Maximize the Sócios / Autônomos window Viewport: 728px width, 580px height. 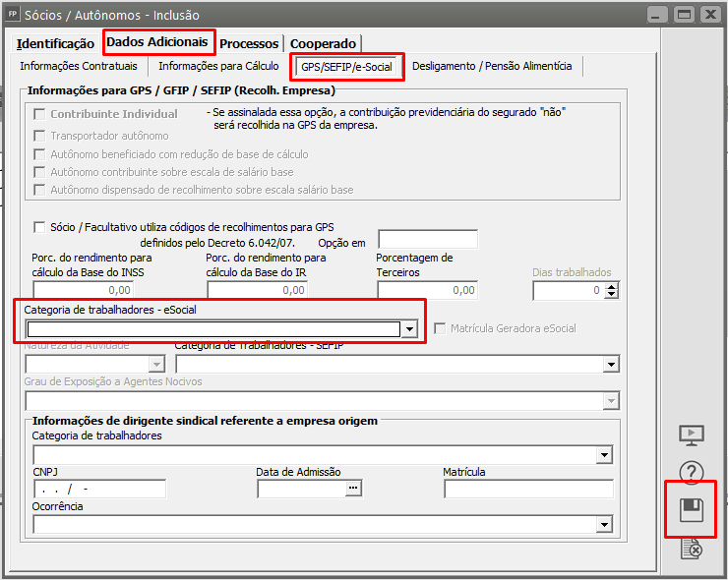[684, 15]
